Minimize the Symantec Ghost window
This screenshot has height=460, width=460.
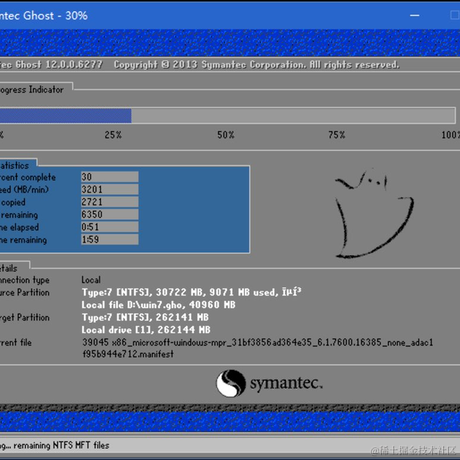[x=414, y=15]
